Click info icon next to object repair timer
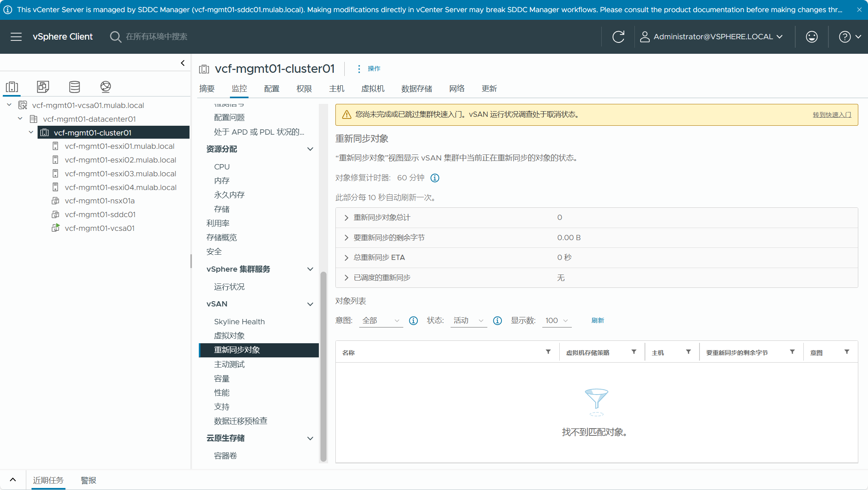This screenshot has width=868, height=490. click(x=435, y=178)
